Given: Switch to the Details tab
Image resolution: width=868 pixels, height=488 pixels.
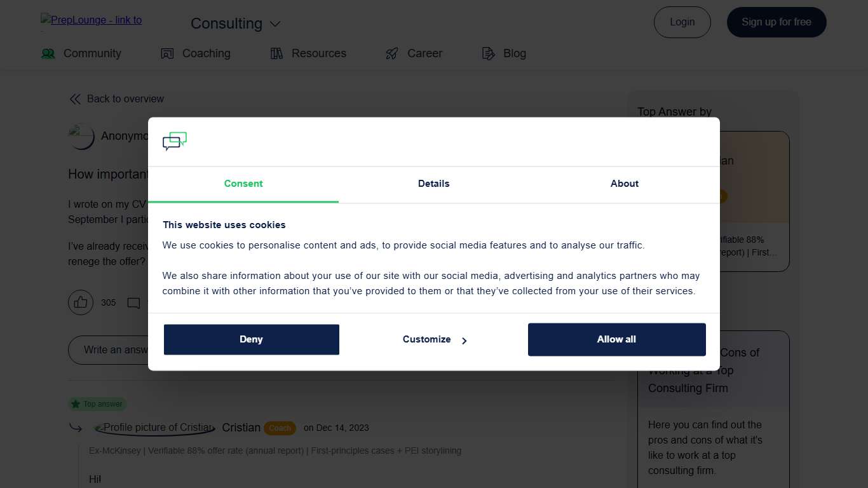Looking at the screenshot, I should pos(433,184).
